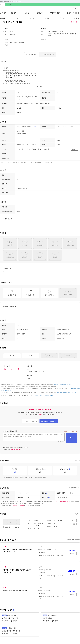The width and height of the screenshot is (80, 644).
Task: Click the company LOGO placeholder
Action: pyautogui.click(x=12, y=522)
